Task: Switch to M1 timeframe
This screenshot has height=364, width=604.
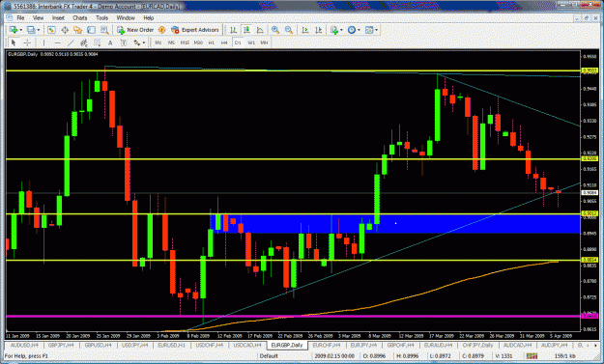Action: pyautogui.click(x=158, y=42)
